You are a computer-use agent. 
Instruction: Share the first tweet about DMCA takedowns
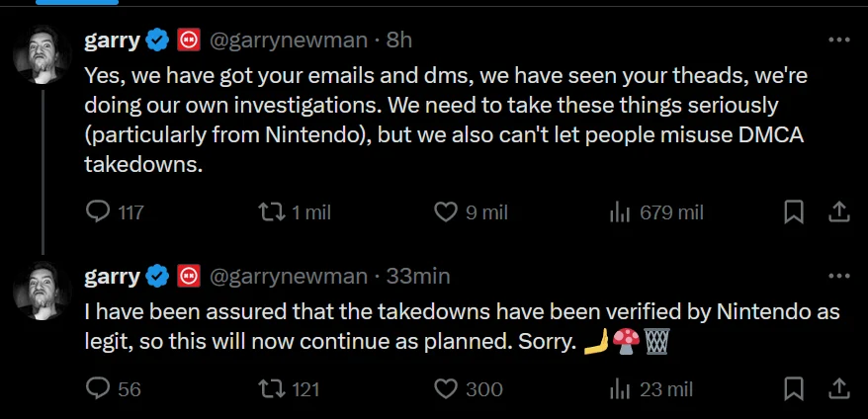pos(836,211)
